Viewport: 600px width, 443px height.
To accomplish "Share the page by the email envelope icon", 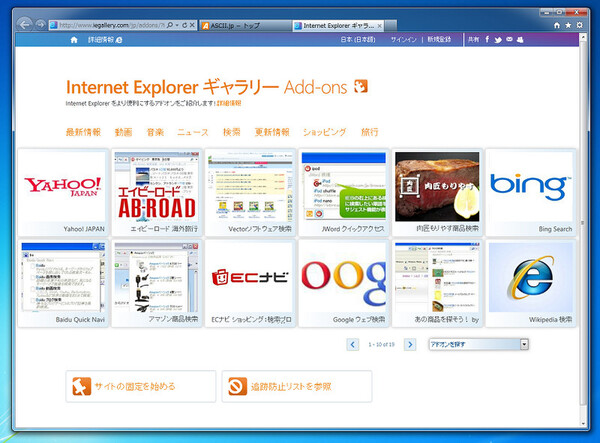I will point(509,39).
